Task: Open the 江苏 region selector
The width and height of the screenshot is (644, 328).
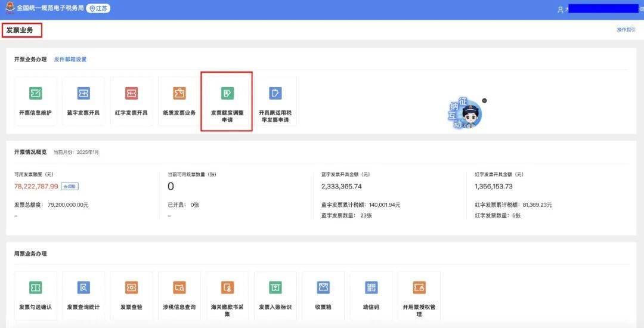Action: [x=98, y=9]
